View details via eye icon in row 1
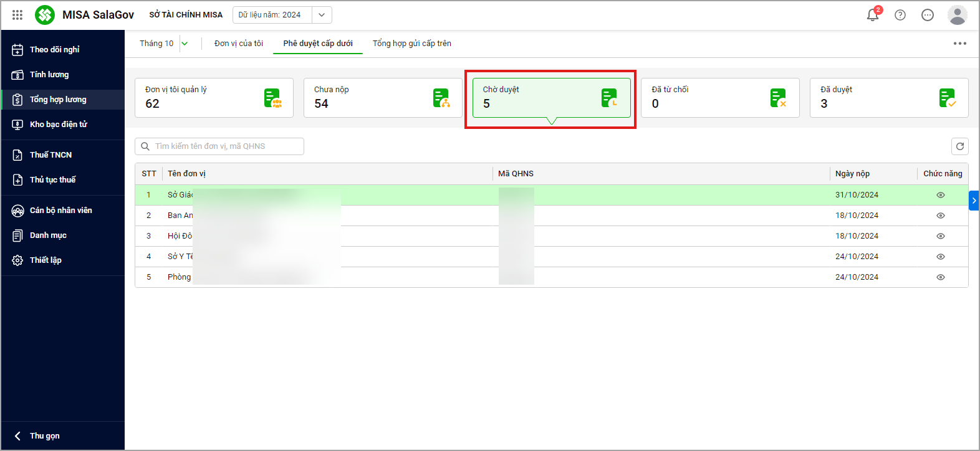This screenshot has height=451, width=980. (941, 195)
